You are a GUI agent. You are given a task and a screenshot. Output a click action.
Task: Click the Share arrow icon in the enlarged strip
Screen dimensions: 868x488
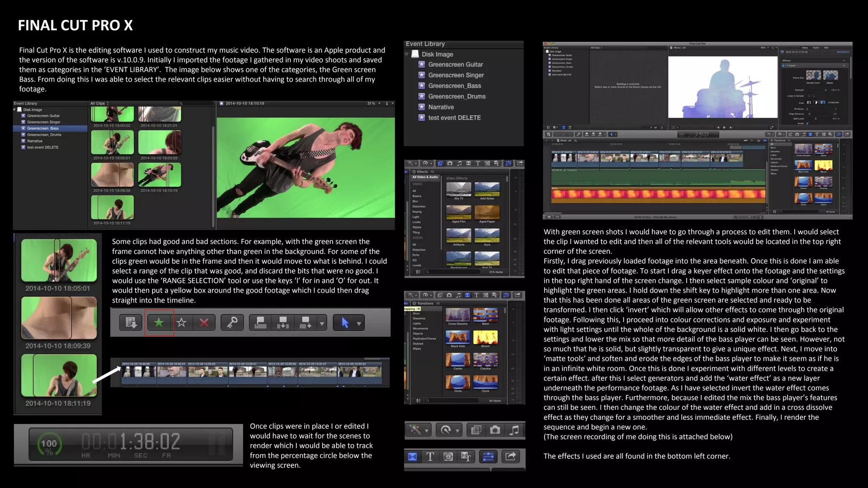pyautogui.click(x=511, y=456)
